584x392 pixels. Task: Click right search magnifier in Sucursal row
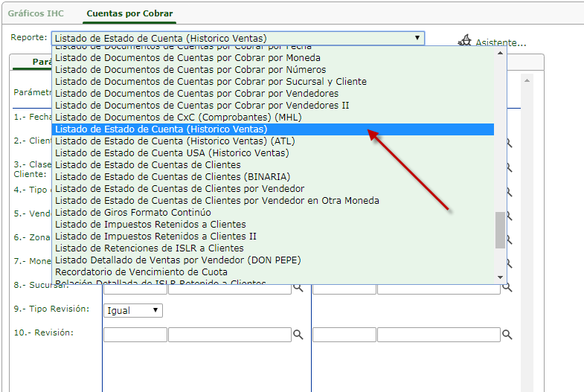(508, 287)
